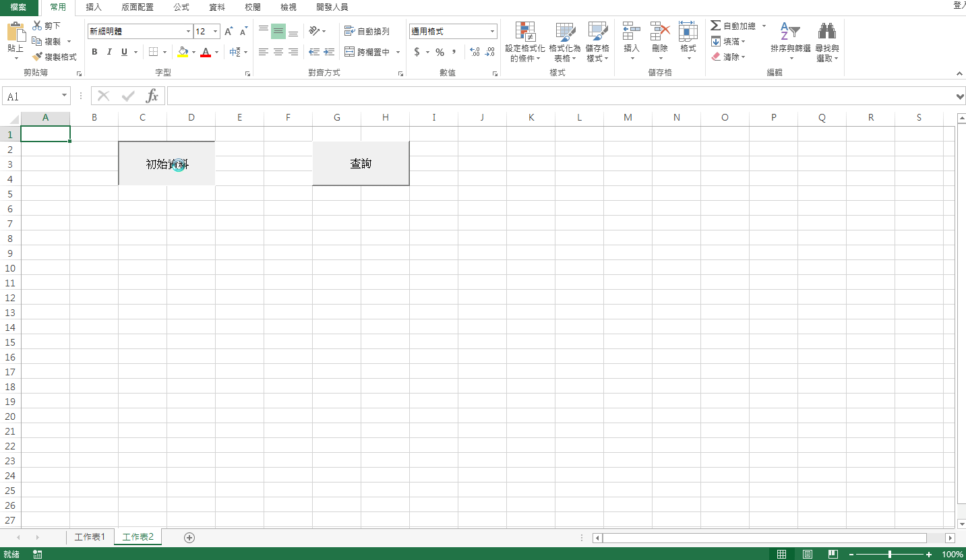
Task: Click the zoom slider in status bar
Action: click(x=890, y=554)
